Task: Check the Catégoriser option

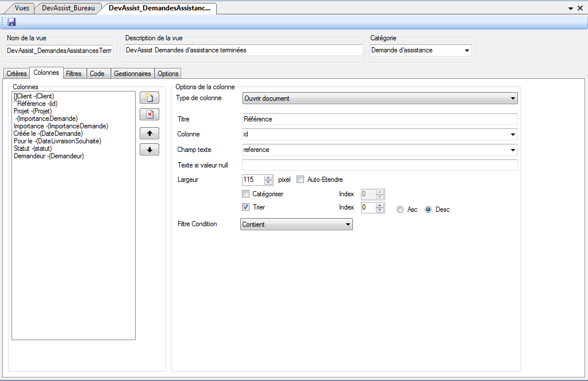Action: tap(246, 194)
